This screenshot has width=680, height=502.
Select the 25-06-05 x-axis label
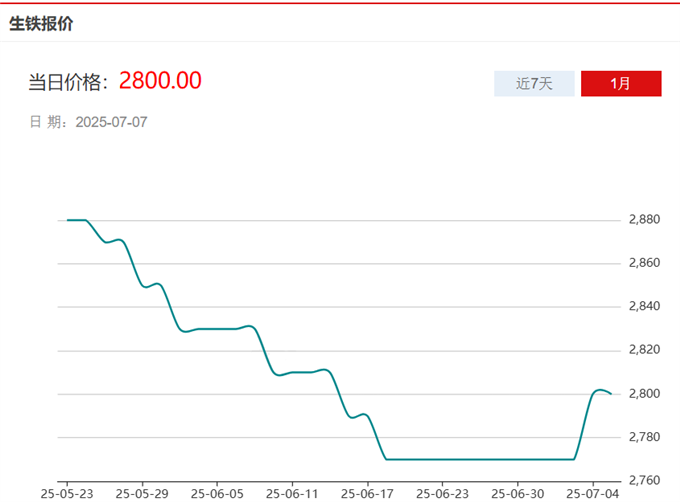pos(216,493)
